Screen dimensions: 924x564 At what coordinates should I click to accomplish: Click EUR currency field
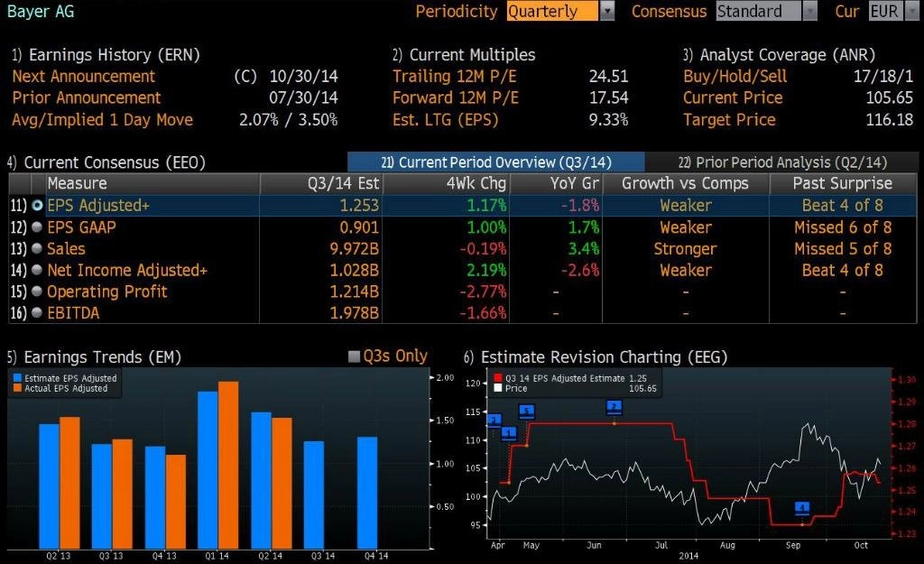886,11
